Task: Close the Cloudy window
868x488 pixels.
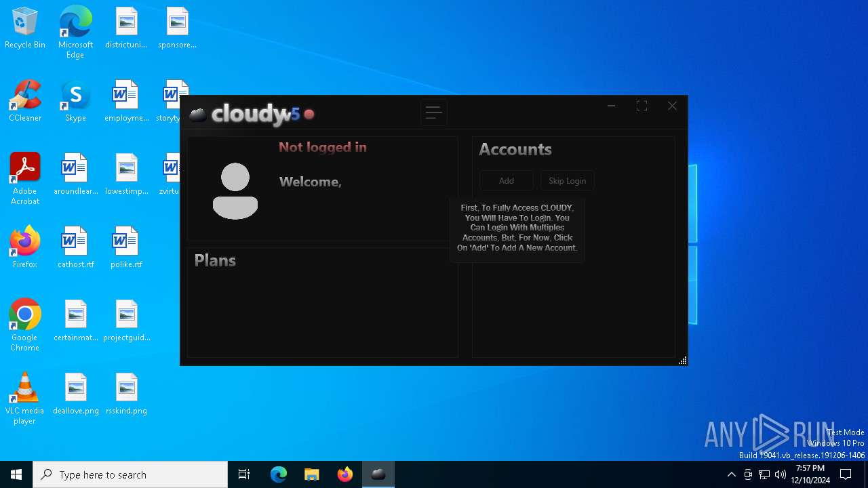Action: [672, 106]
